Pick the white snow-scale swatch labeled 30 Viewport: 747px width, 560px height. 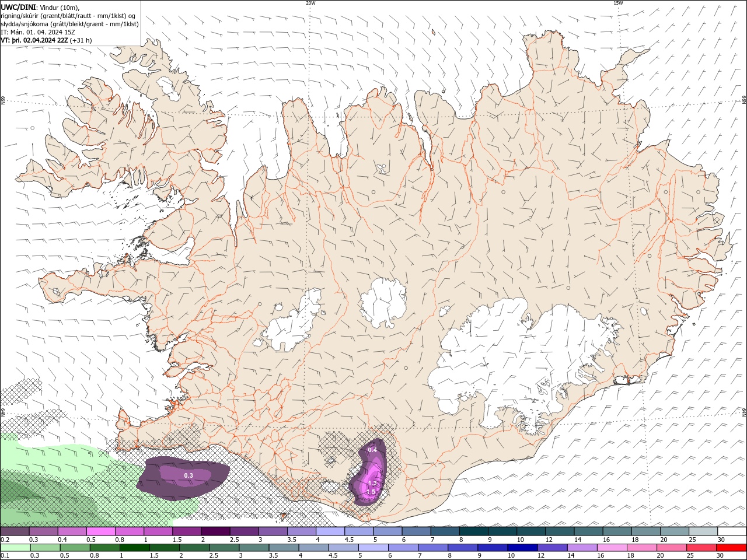click(732, 531)
